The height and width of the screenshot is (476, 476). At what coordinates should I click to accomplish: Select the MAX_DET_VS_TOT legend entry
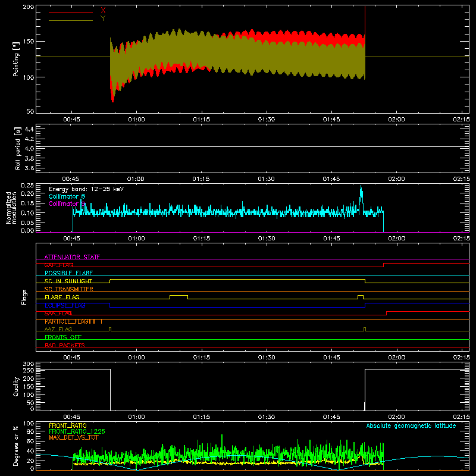coord(74,437)
